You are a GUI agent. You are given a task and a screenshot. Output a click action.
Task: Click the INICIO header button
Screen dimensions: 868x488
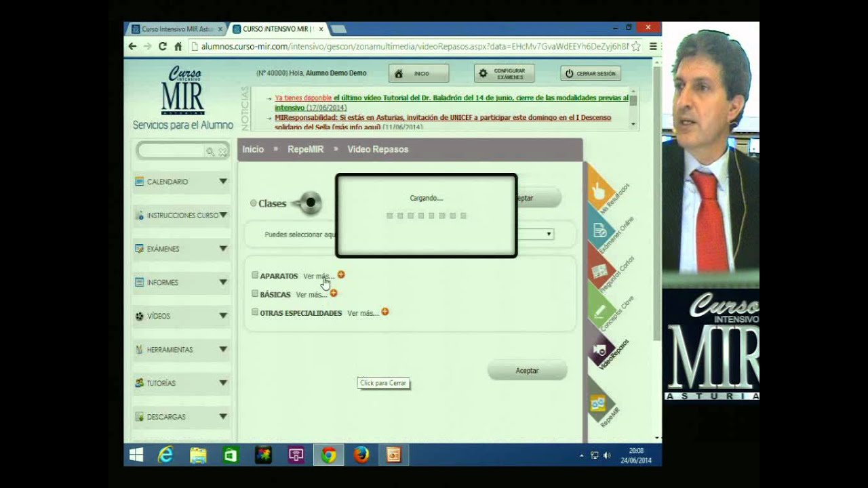coord(418,73)
